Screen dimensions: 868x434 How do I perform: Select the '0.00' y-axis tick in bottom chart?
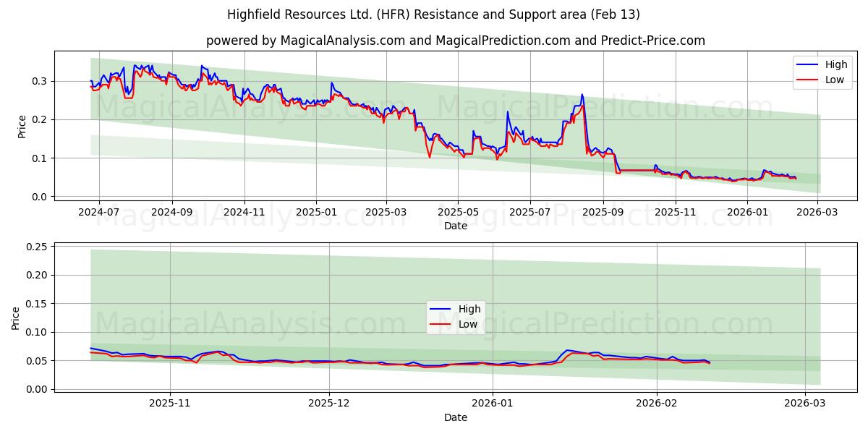[36, 389]
